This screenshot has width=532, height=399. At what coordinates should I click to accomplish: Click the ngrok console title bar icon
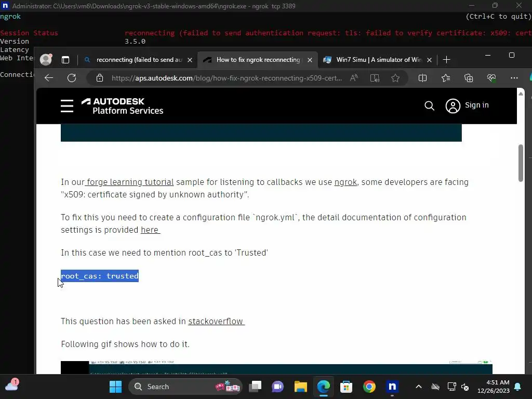point(5,6)
